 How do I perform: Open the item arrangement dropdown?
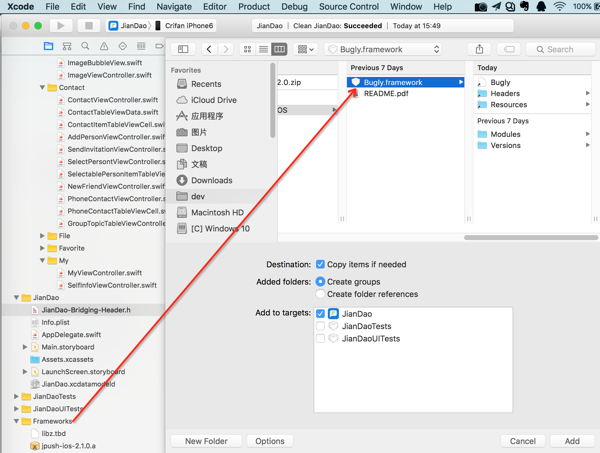305,49
